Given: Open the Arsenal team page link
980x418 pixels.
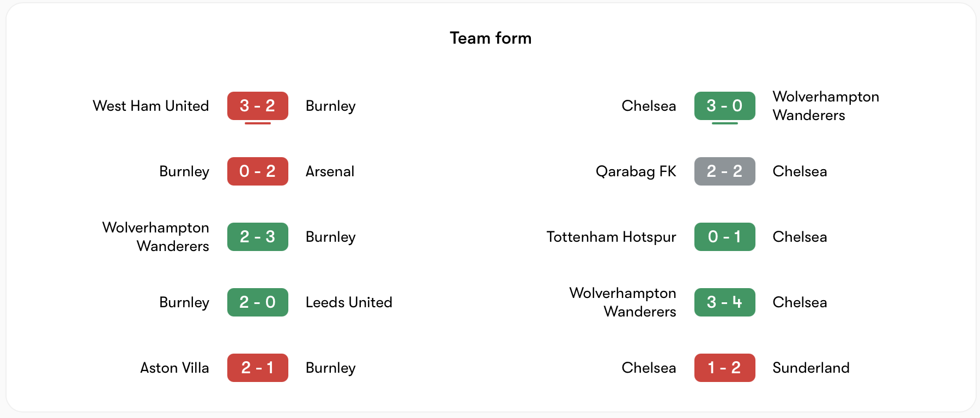Looking at the screenshot, I should [x=330, y=171].
